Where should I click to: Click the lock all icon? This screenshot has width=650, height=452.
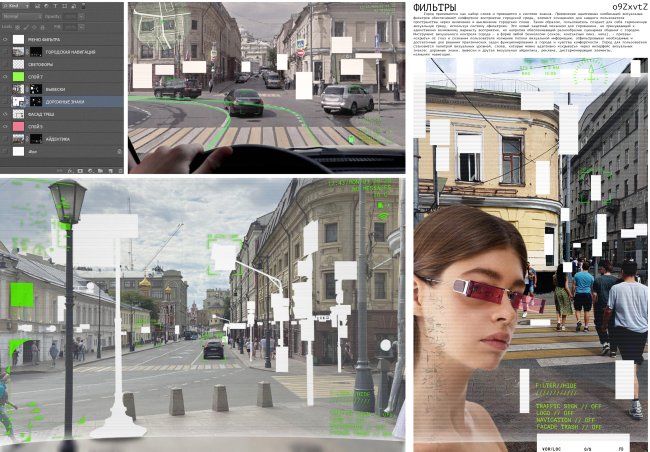click(x=42, y=27)
